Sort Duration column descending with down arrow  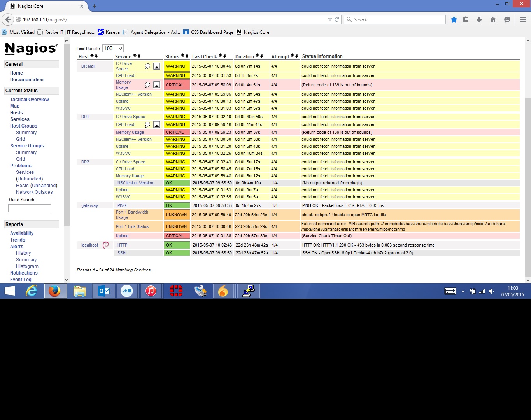261,56
